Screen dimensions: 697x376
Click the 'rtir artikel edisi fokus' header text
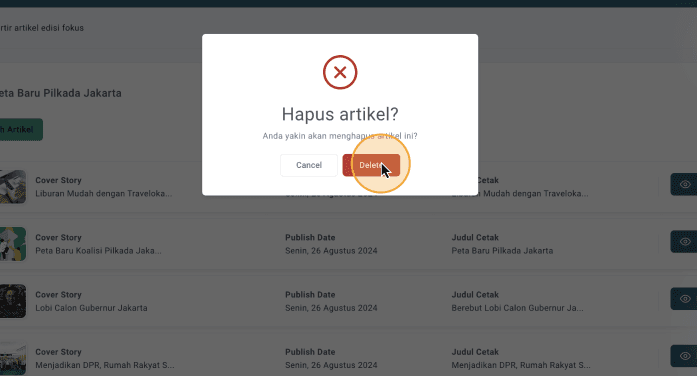[42, 28]
